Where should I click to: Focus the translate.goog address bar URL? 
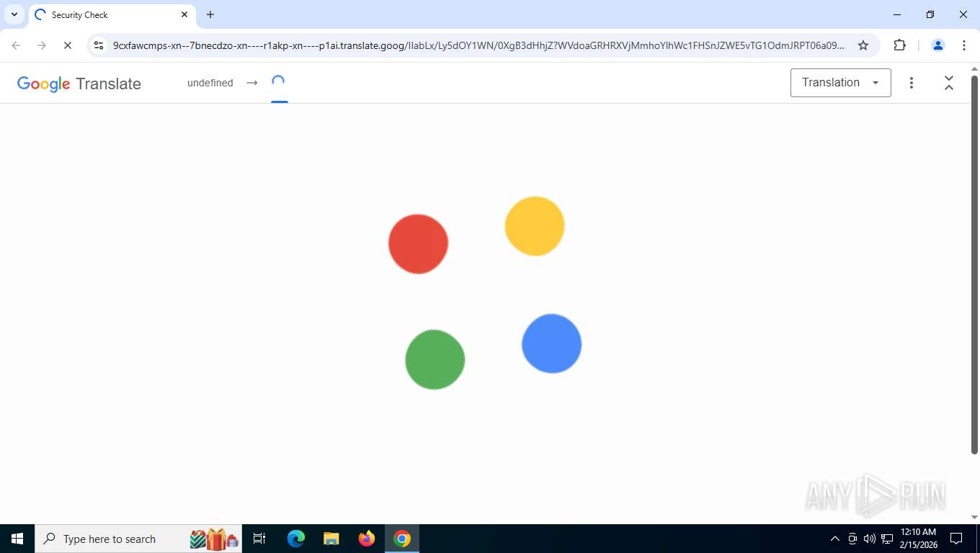click(x=478, y=45)
